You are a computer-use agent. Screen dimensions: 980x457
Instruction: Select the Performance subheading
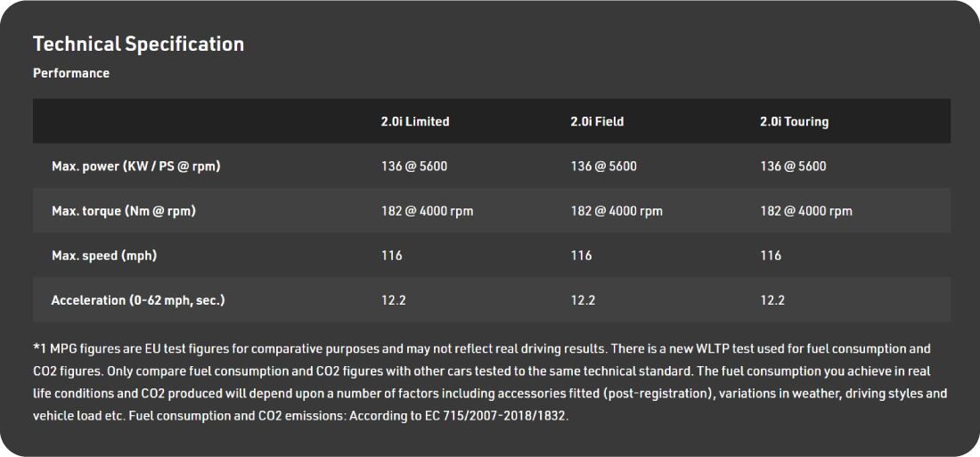pyautogui.click(x=71, y=73)
